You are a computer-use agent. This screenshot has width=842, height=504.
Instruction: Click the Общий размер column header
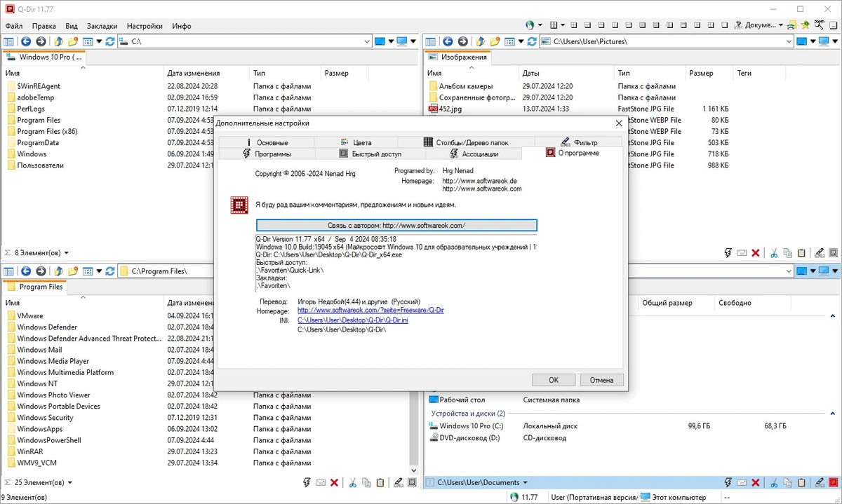pos(667,303)
